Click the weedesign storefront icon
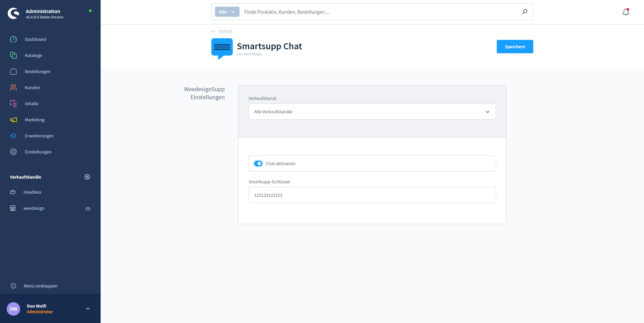 click(13, 208)
